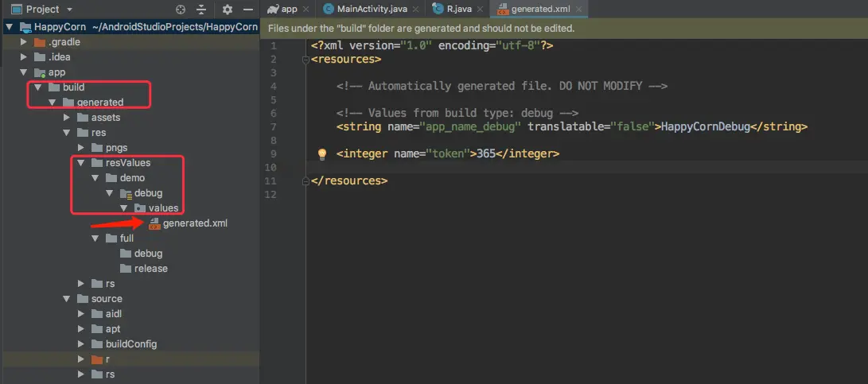Expand the assets folder
This screenshot has width=868, height=384.
(66, 118)
